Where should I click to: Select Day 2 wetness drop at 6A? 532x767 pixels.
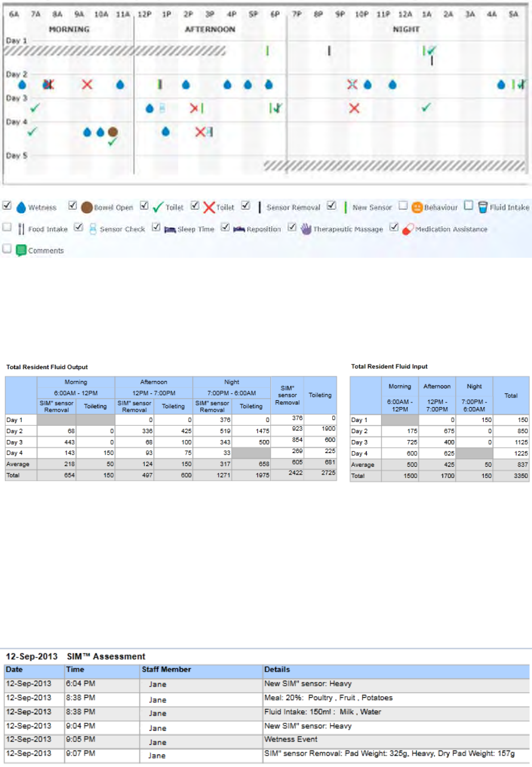22,85
